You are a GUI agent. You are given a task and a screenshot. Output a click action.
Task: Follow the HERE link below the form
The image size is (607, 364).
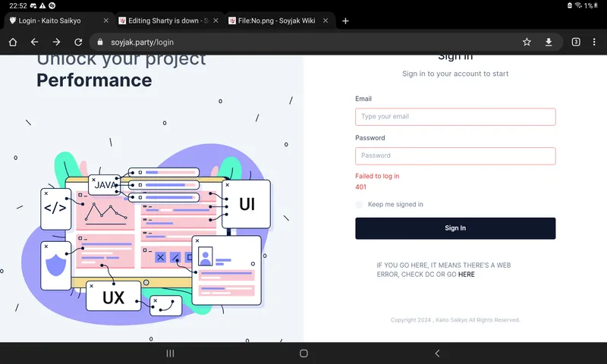click(466, 275)
